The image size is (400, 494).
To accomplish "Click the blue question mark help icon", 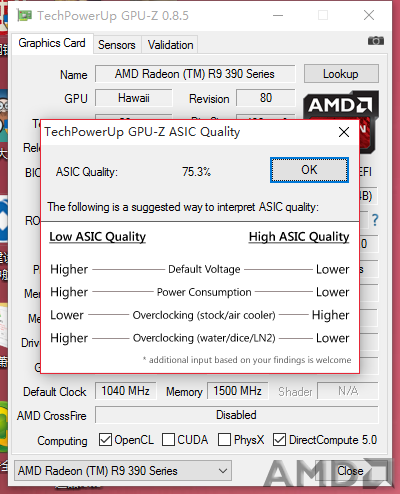I will 375,220.
